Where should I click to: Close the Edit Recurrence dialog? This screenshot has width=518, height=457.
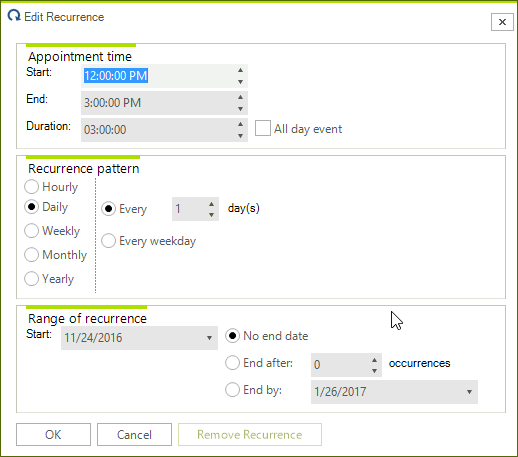click(502, 22)
